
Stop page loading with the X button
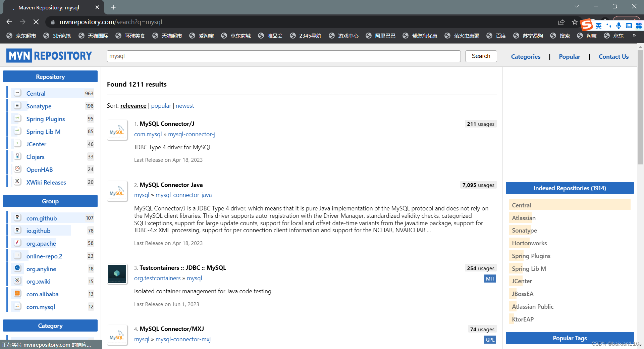pyautogui.click(x=36, y=22)
